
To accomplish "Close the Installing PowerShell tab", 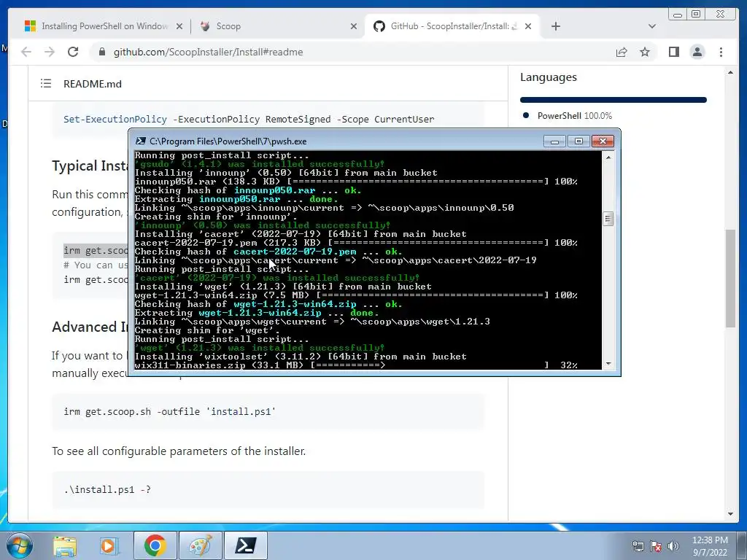I will tap(179, 26).
